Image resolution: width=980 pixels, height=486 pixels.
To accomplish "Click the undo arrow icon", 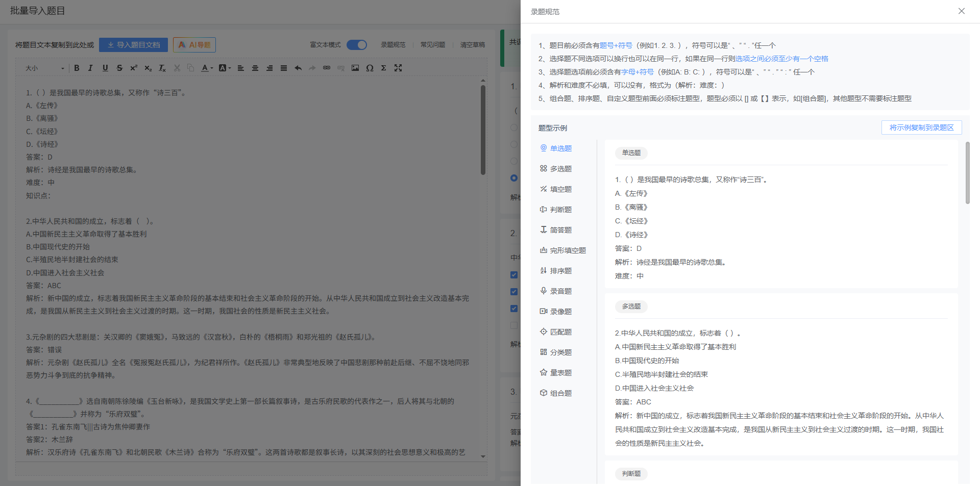I will (298, 68).
